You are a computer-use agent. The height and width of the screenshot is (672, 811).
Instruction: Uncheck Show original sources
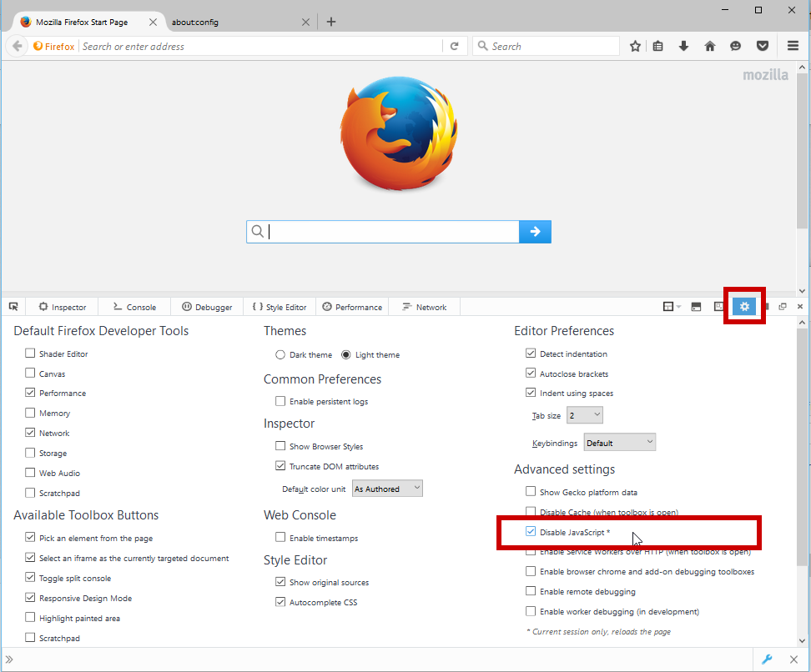tap(280, 582)
